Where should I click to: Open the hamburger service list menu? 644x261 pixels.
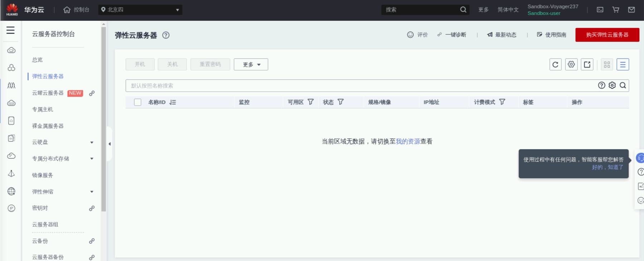click(11, 30)
